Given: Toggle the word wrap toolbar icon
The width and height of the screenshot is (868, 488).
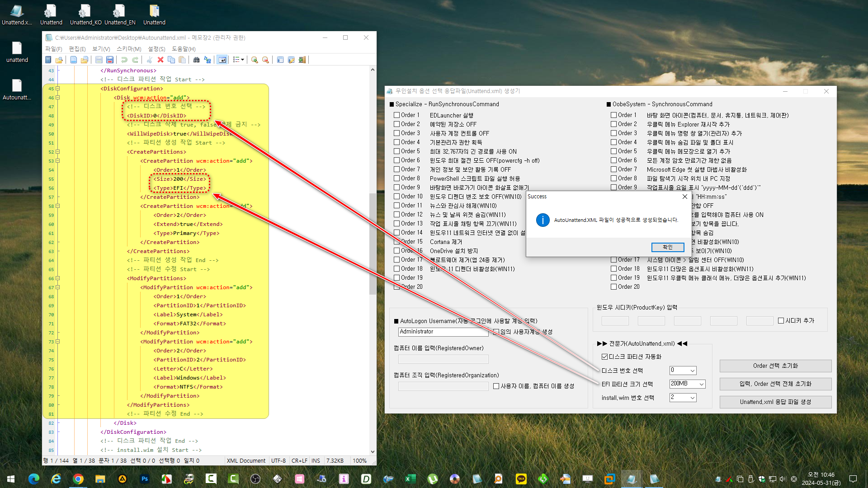Looking at the screenshot, I should [x=222, y=60].
